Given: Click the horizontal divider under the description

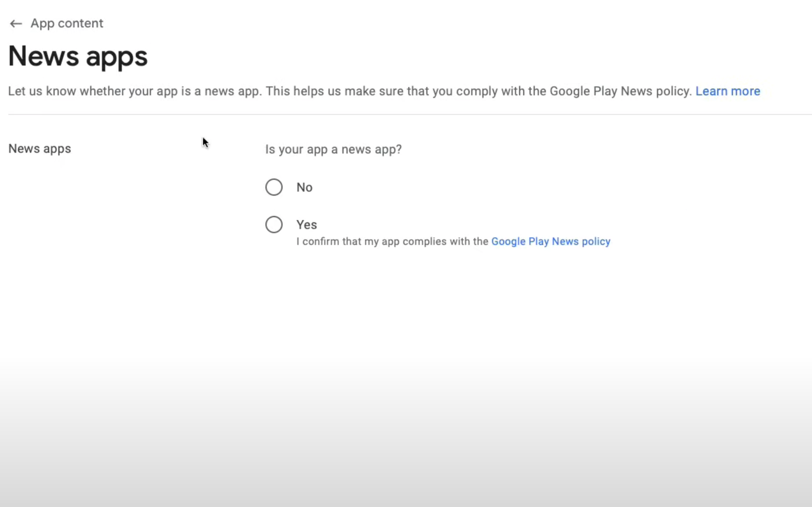Looking at the screenshot, I should pos(406,114).
